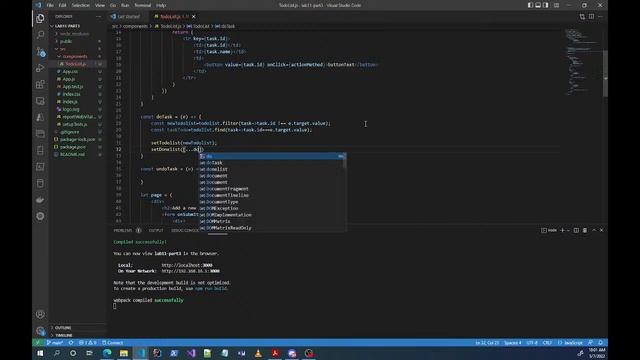The image size is (640, 360).
Task: Click the editor vertical scrollbar
Action: click(x=605, y=73)
